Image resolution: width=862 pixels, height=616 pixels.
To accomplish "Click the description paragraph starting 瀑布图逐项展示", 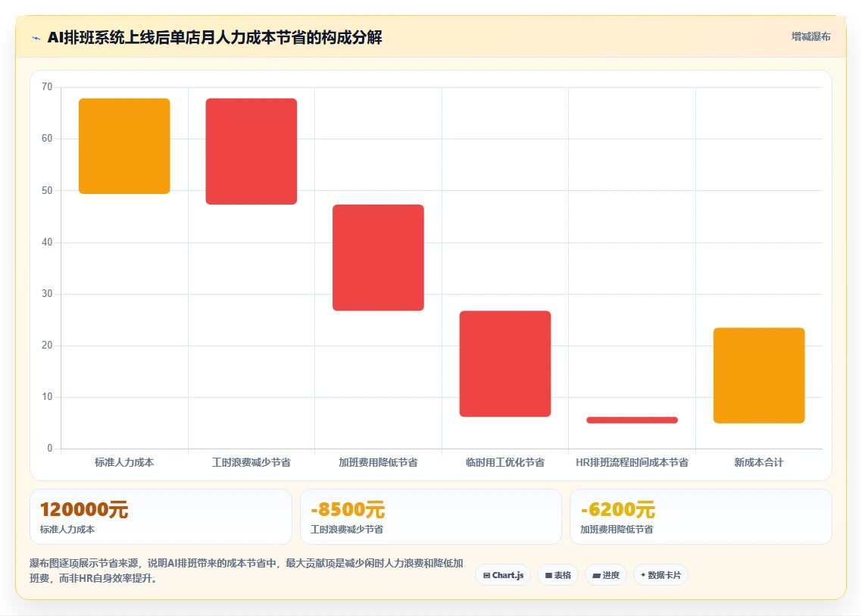I will click(x=246, y=571).
